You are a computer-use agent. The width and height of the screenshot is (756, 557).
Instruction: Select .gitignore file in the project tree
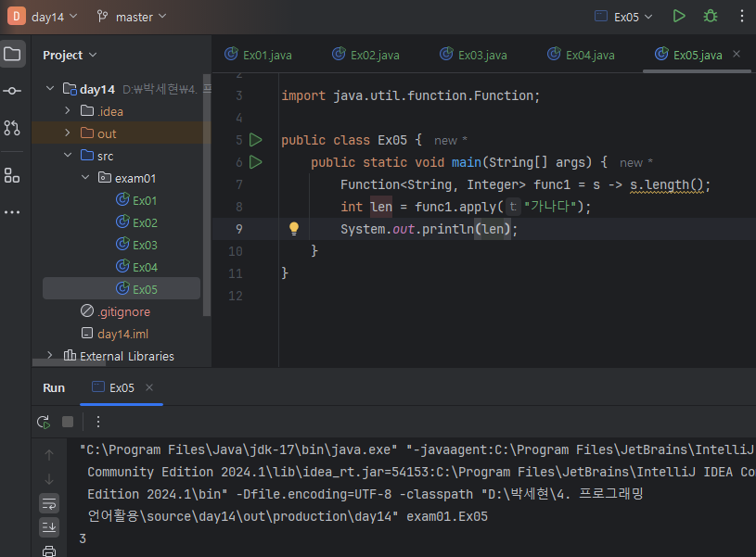[123, 311]
